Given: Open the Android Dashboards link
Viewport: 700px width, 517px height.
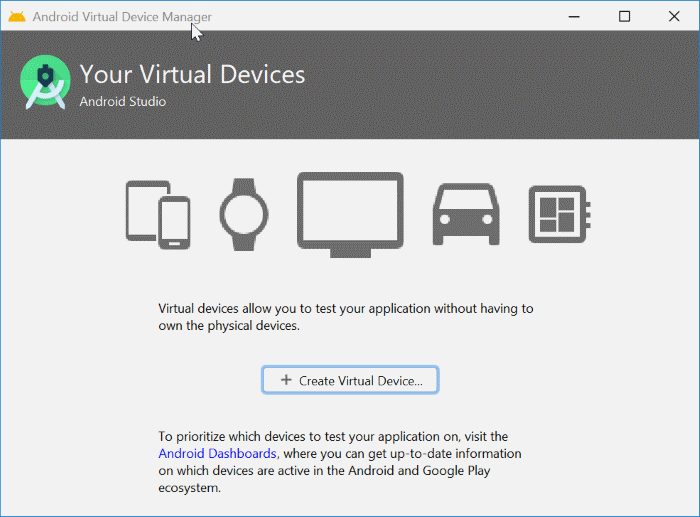Looking at the screenshot, I should tap(217, 454).
